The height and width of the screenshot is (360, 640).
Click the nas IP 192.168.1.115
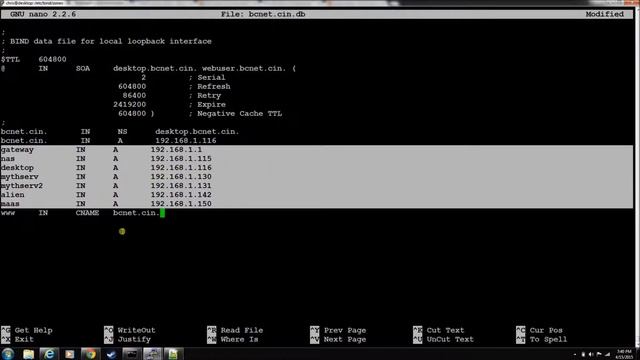(181, 159)
